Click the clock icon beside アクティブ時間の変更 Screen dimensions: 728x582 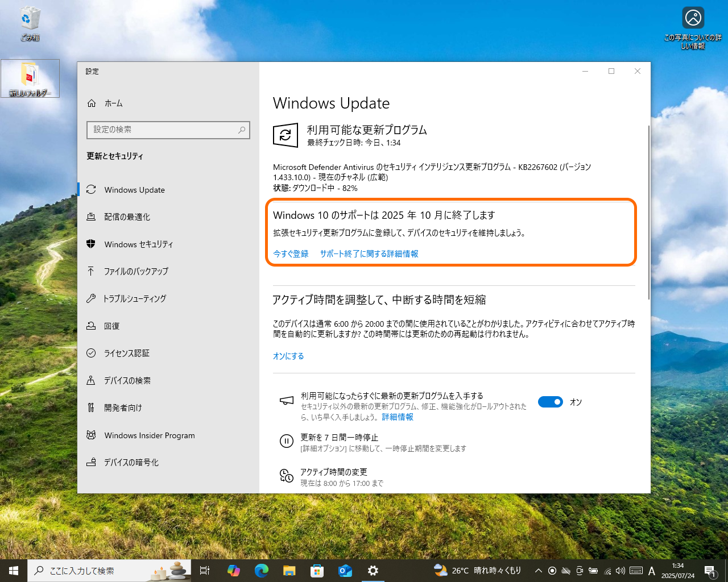(x=286, y=476)
